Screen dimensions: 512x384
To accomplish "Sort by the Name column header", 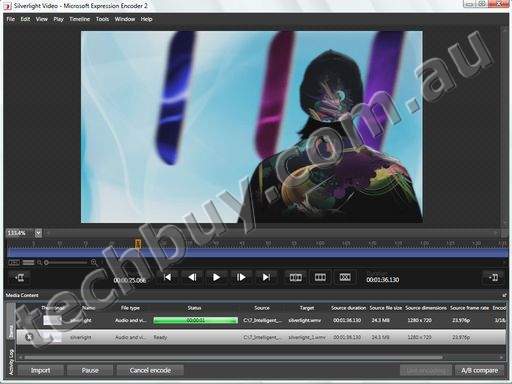I will (88, 308).
